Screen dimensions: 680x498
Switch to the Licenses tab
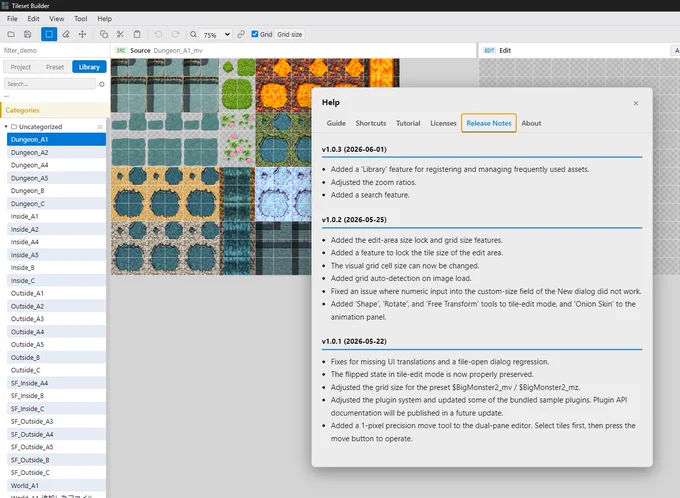click(x=443, y=123)
